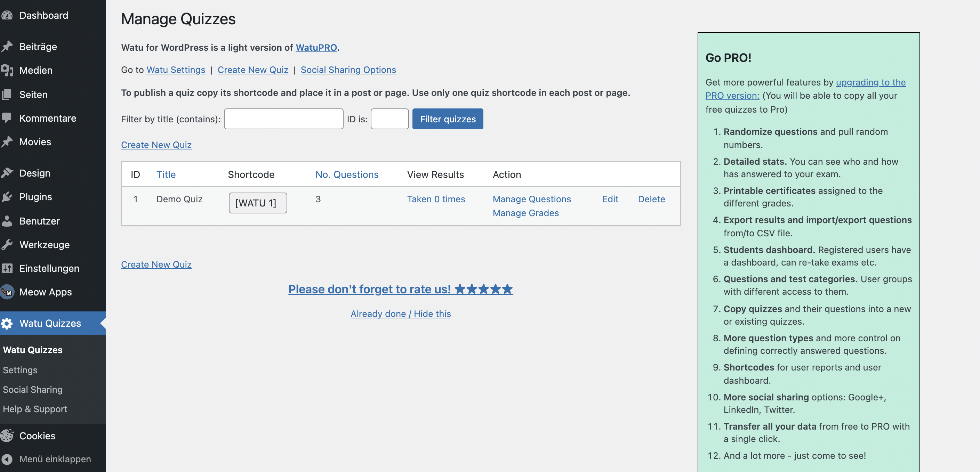Click the Dashboard gauge icon
Viewport: 980px width, 472px height.
[7, 15]
